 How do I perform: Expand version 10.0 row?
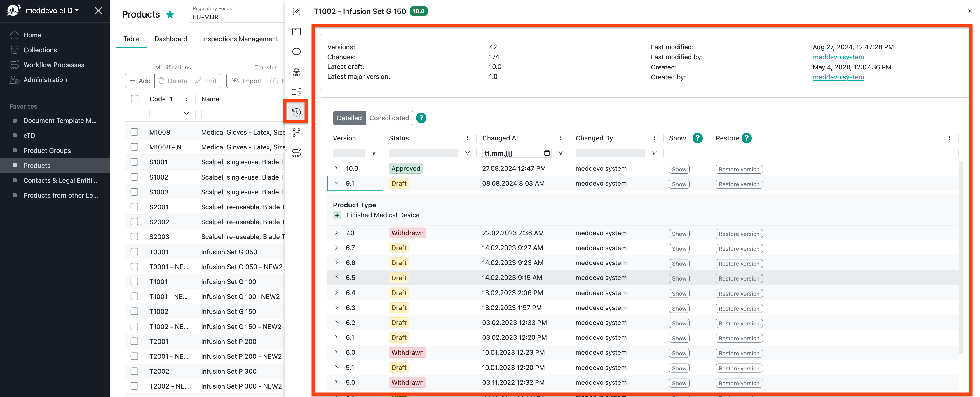tap(336, 168)
